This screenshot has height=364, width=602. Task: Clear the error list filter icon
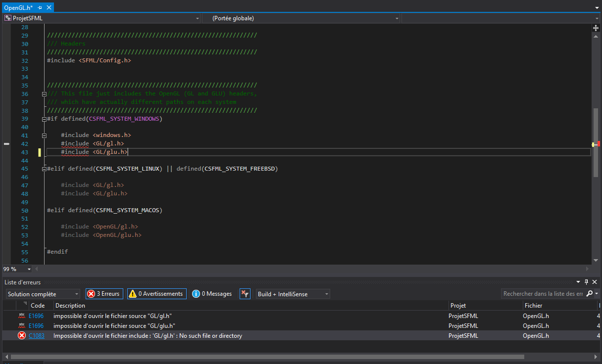245,294
